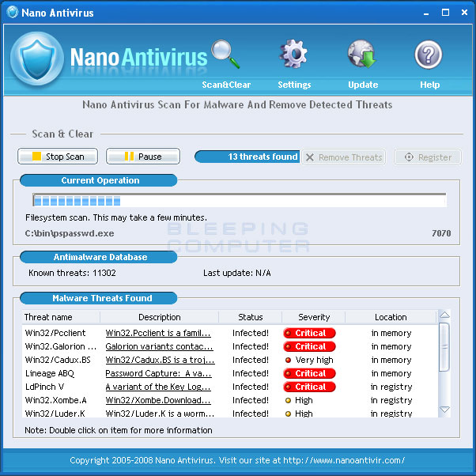The width and height of the screenshot is (476, 476).
Task: Sort by Location column header
Action: click(391, 317)
